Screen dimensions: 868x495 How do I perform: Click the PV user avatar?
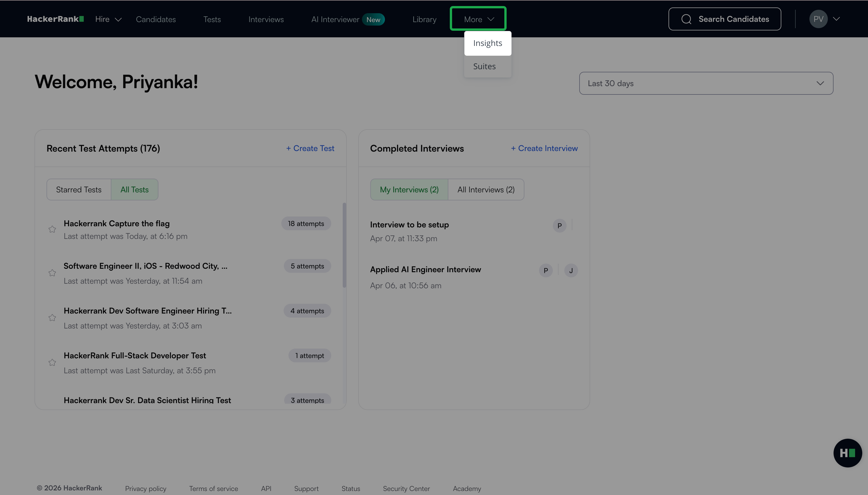coord(818,19)
